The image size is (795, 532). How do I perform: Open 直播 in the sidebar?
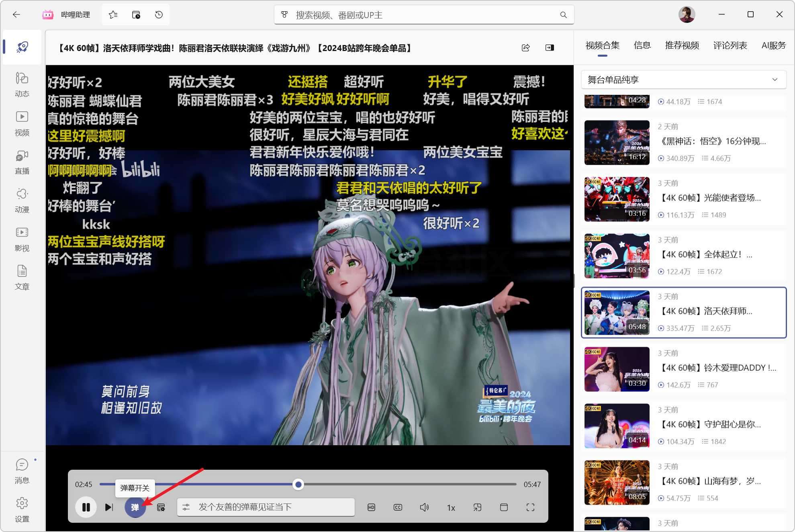[22, 162]
